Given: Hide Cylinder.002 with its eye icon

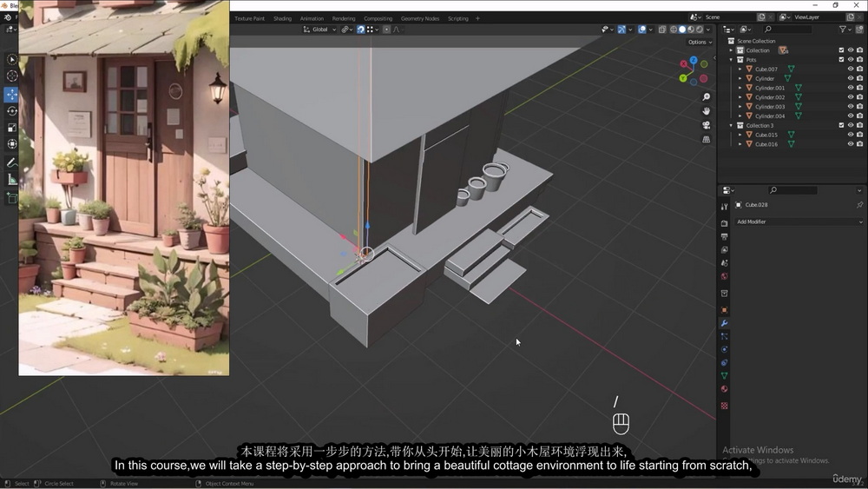Looking at the screenshot, I should (851, 97).
